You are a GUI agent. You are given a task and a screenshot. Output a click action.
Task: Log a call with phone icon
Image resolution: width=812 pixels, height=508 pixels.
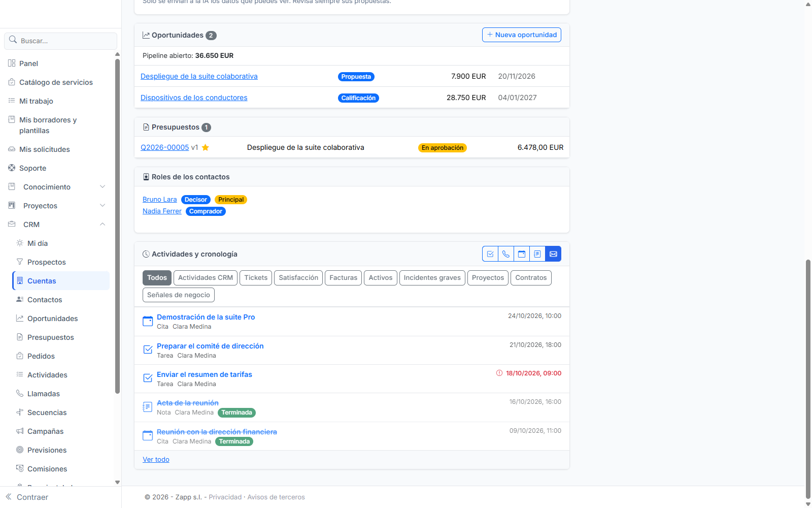[x=506, y=254]
